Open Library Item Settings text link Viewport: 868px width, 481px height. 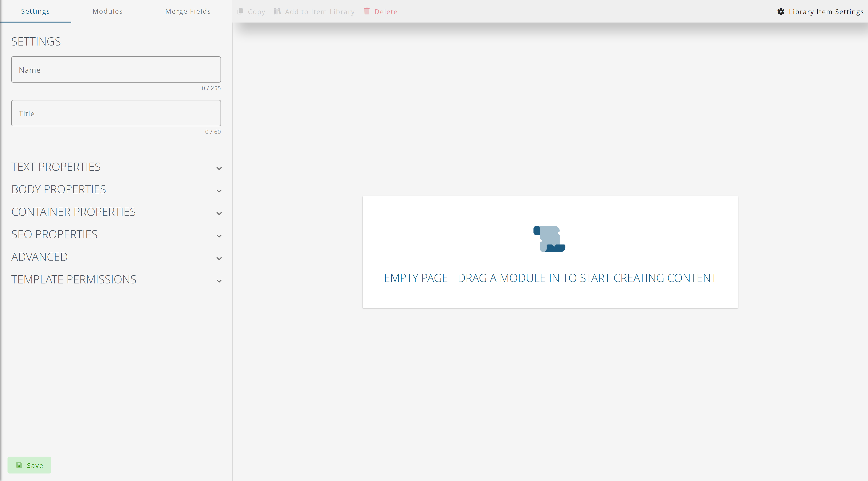[826, 11]
